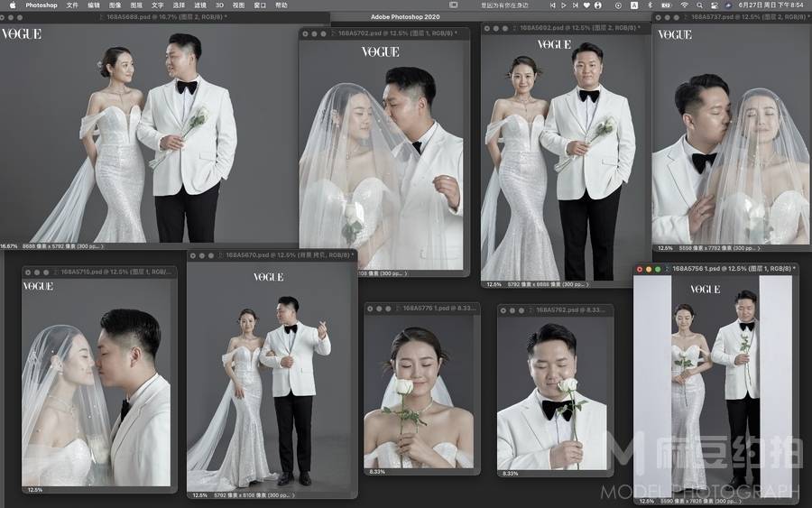
Task: Open the 滤镜 menu
Action: [x=200, y=5]
